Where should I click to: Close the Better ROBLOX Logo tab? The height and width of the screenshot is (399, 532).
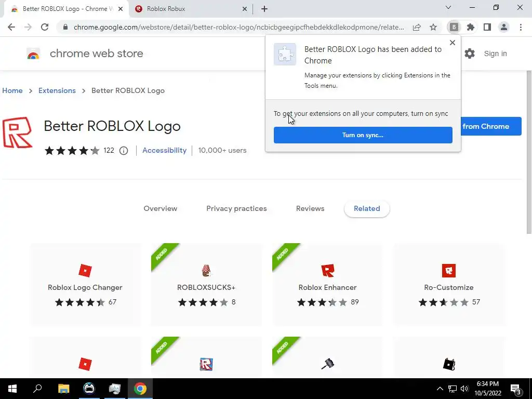click(120, 9)
